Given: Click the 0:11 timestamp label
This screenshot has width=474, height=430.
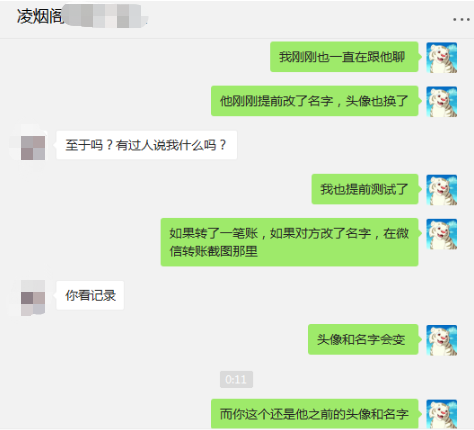Looking at the screenshot, I should pos(236,379).
